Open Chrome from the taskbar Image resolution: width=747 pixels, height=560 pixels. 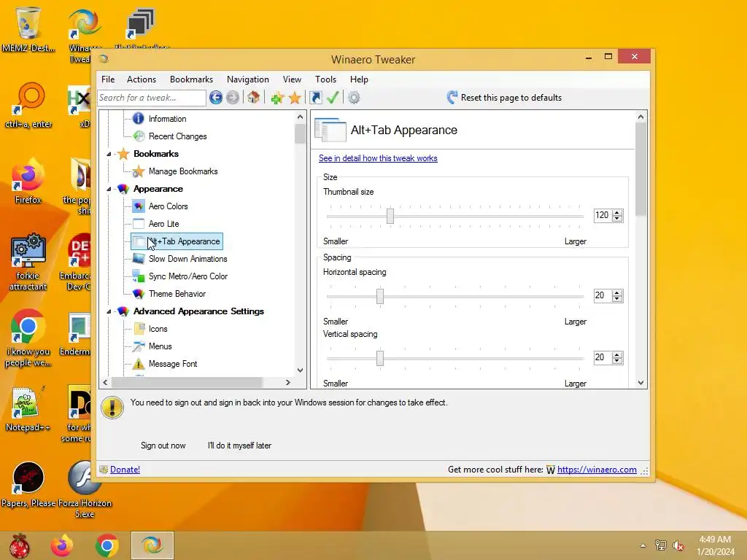pos(107,545)
